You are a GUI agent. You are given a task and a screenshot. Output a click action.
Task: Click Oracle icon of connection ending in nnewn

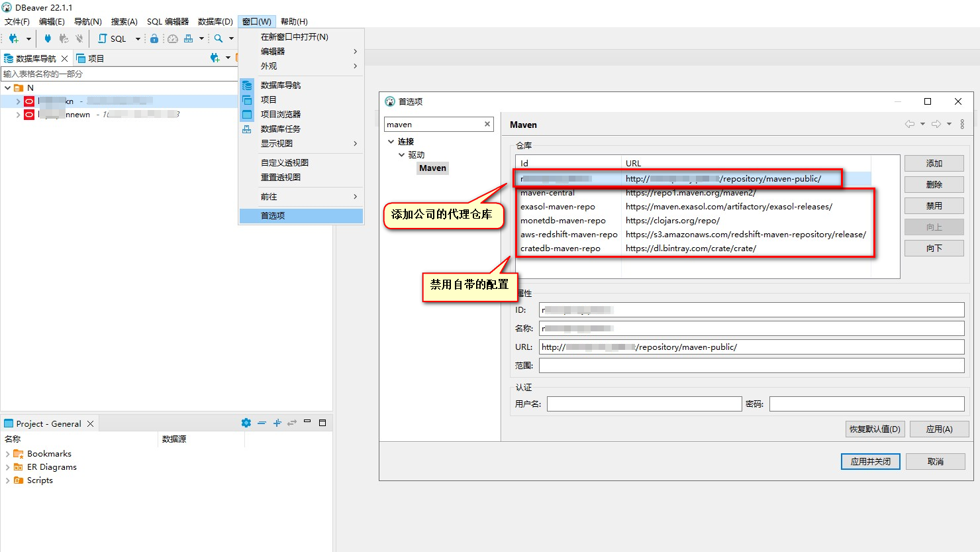[29, 115]
